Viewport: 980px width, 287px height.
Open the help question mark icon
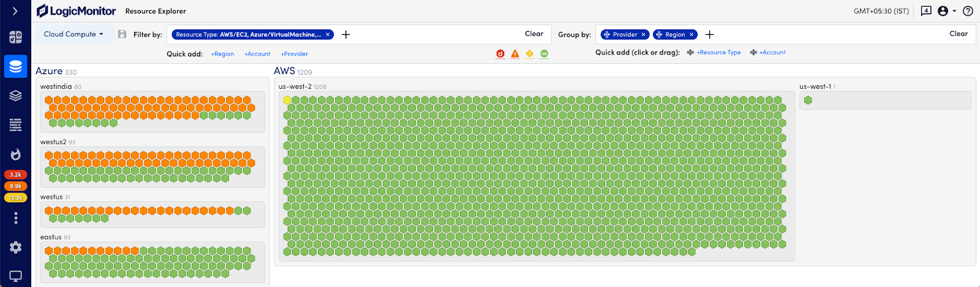pyautogui.click(x=968, y=11)
